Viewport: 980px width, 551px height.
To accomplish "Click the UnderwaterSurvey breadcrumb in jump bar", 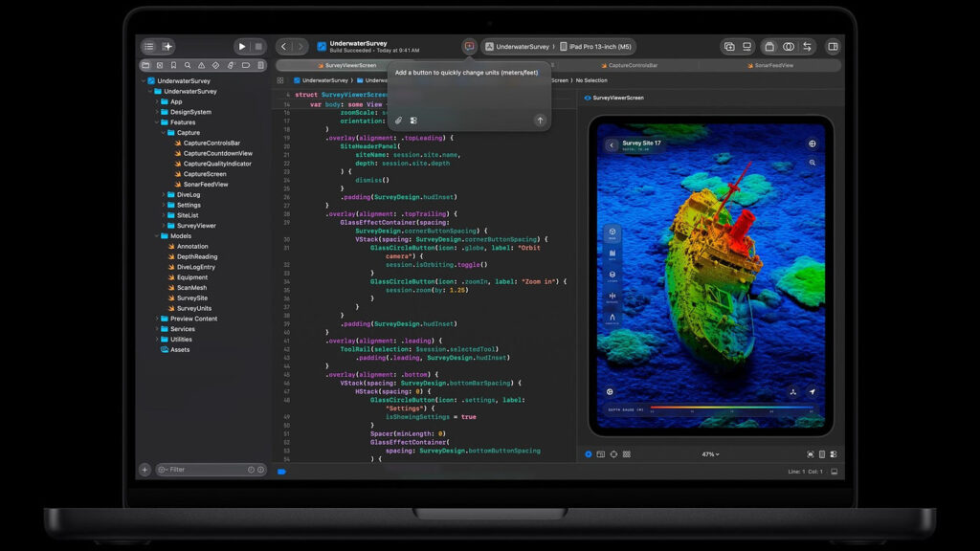I will click(x=322, y=80).
